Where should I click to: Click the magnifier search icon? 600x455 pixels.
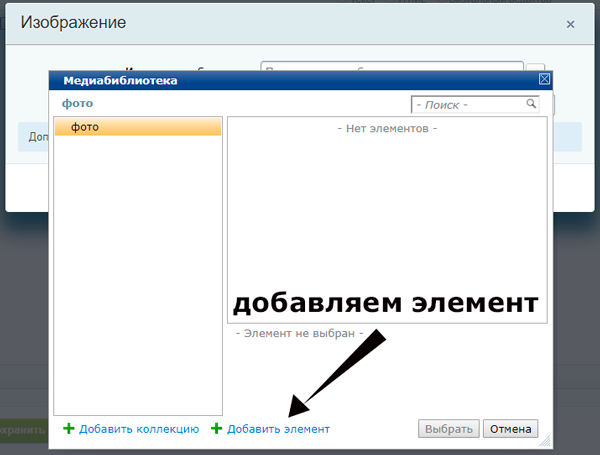[531, 103]
